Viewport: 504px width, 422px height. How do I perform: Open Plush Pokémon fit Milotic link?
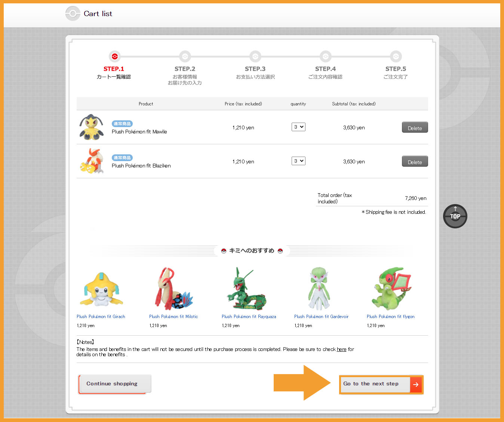coord(173,317)
